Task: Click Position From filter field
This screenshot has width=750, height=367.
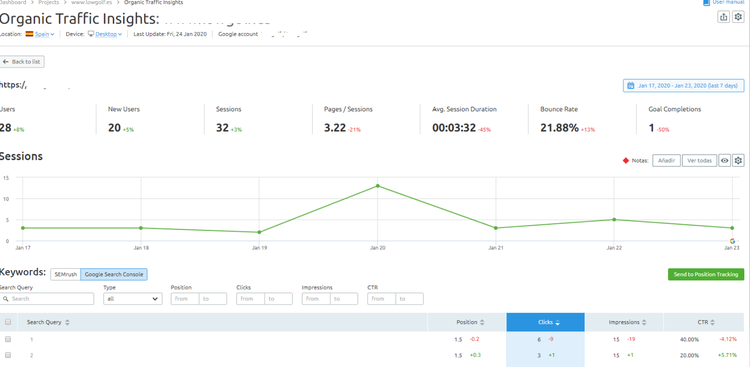Action: click(185, 299)
